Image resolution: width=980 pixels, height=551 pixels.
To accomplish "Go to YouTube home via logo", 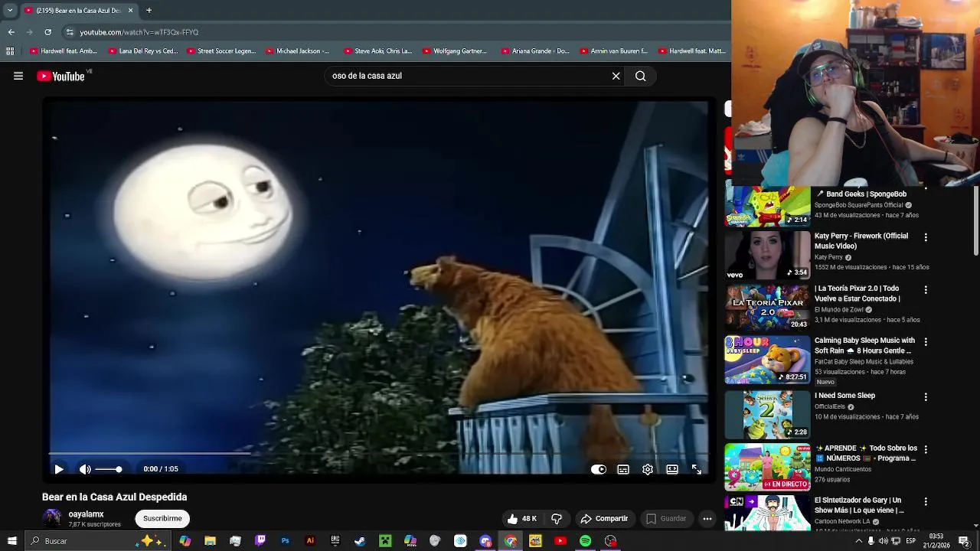I will tap(60, 76).
